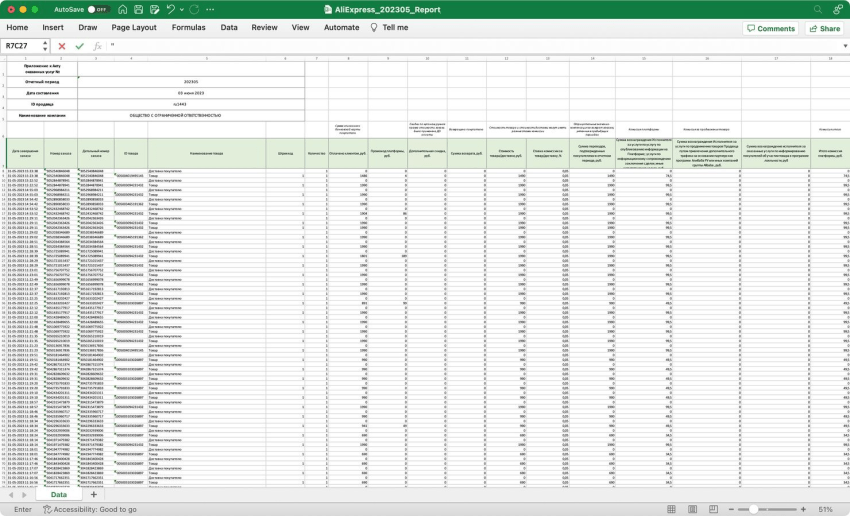Switch to the View tab
Screen dimensions: 850x516
(x=300, y=27)
